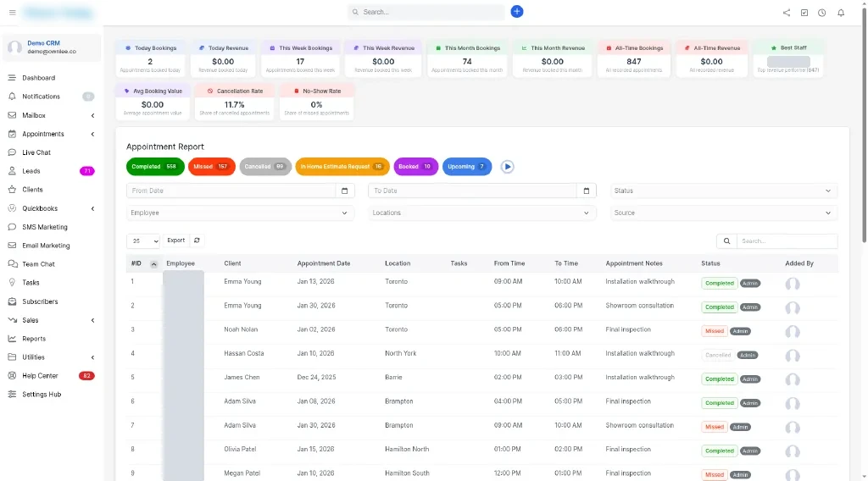Click the Cancellation Rate stat card
Screen dimensions: 868x481
coord(234,102)
